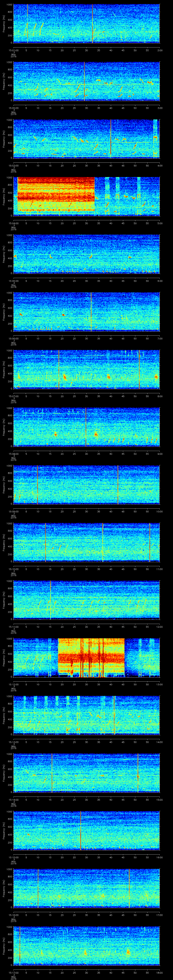Open the spectrogram panel starting at 15:07:00
The height and width of the screenshot is (980, 173).
pos(87,369)
